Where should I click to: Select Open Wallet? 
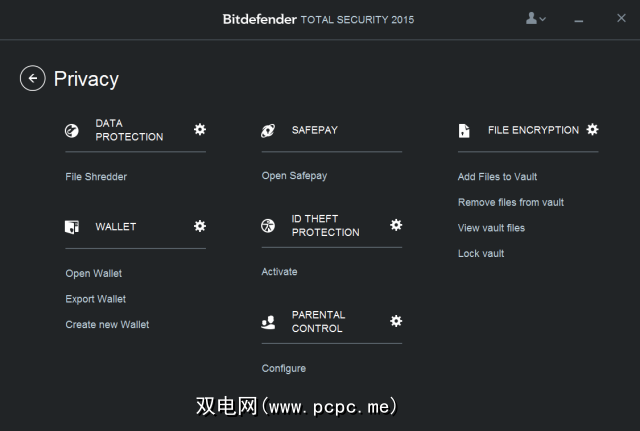click(94, 273)
